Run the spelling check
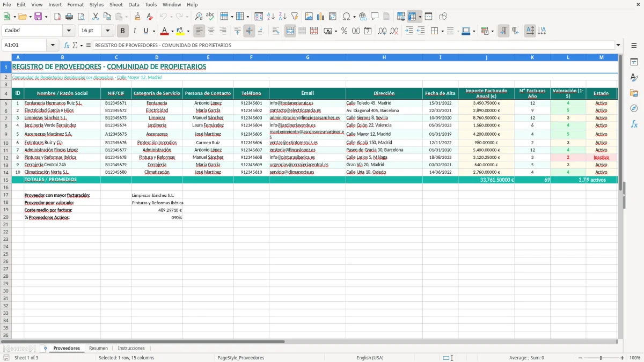The height and width of the screenshot is (362, 644). [210, 17]
